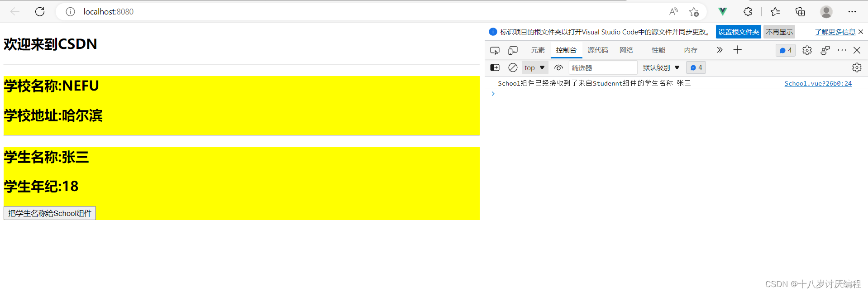Viewport: 868px width, 293px height.
Task: Open the extensions puzzle icon
Action: 748,12
